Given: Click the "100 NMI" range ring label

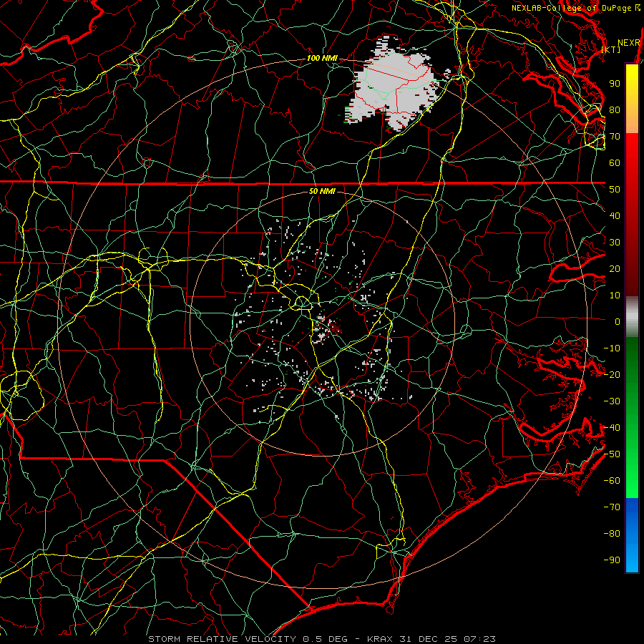Looking at the screenshot, I should click(x=322, y=59).
